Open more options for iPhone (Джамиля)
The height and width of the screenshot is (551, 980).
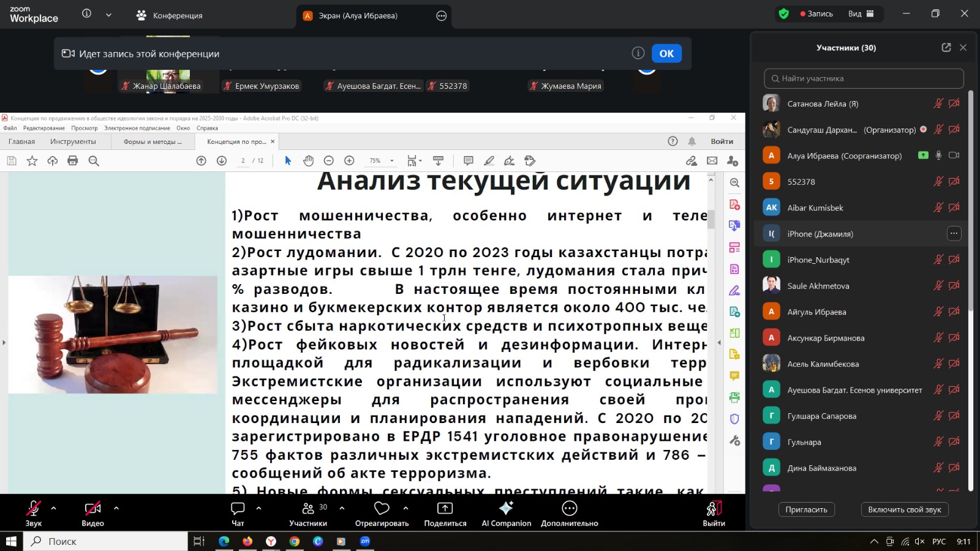click(x=954, y=233)
